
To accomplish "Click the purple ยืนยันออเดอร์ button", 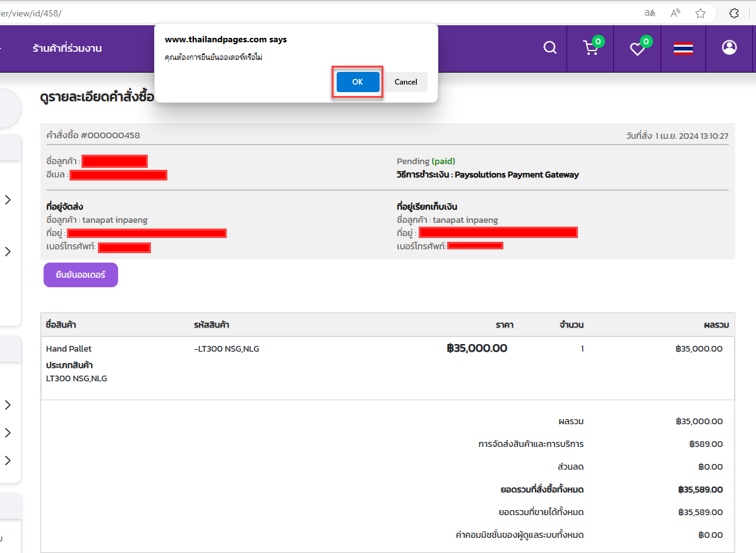I will pos(81,275).
